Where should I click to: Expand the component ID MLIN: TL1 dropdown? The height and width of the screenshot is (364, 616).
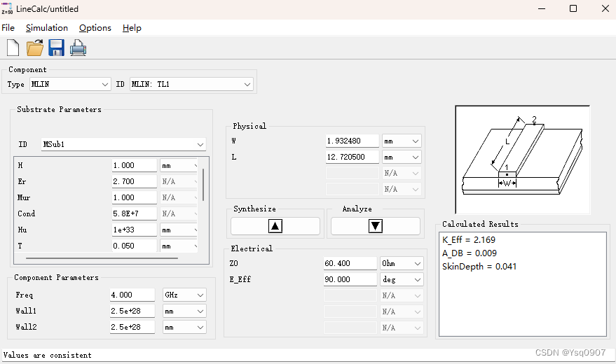tap(191, 84)
